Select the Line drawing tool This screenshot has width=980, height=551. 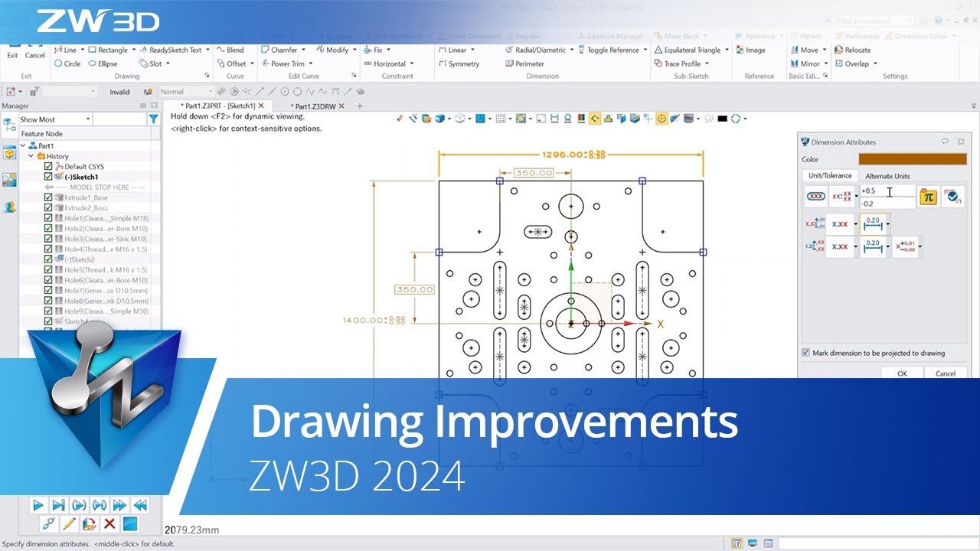(65, 50)
